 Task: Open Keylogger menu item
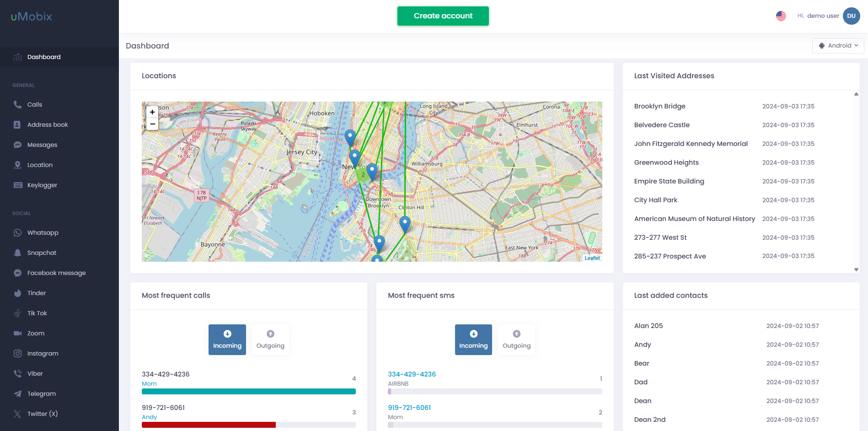[59, 185]
